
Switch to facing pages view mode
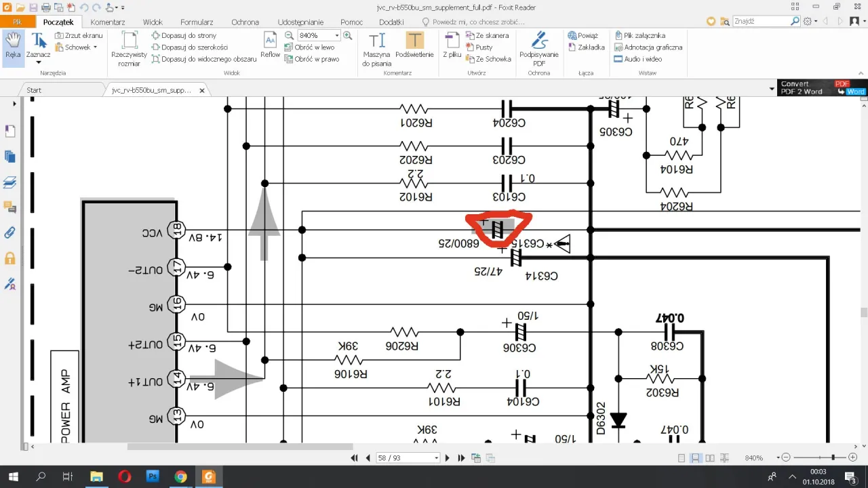pyautogui.click(x=710, y=458)
